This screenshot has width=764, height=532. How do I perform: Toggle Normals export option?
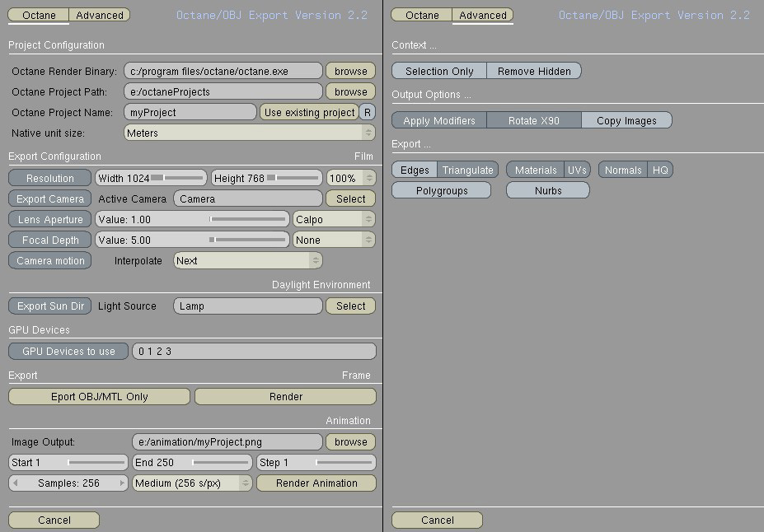click(623, 170)
